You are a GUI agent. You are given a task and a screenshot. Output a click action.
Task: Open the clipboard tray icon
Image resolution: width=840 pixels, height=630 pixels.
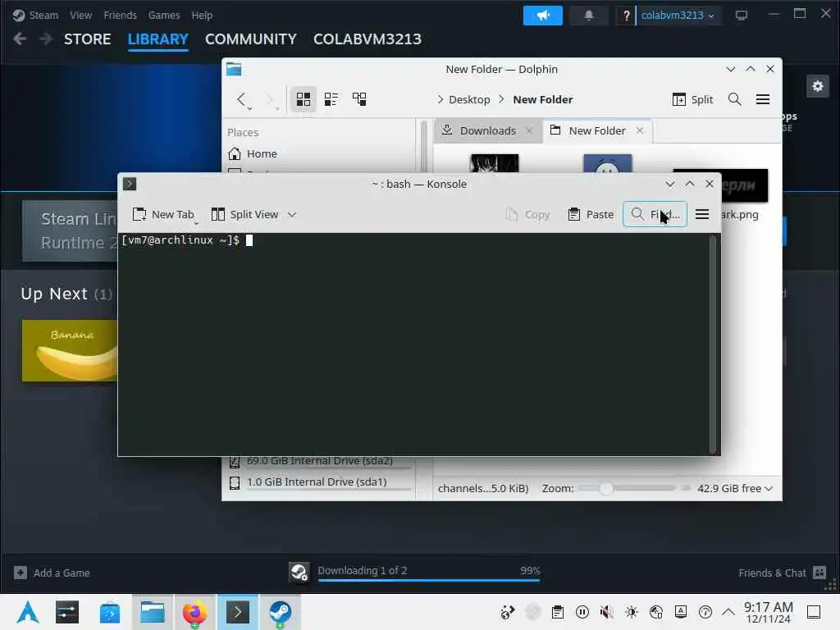tap(558, 612)
